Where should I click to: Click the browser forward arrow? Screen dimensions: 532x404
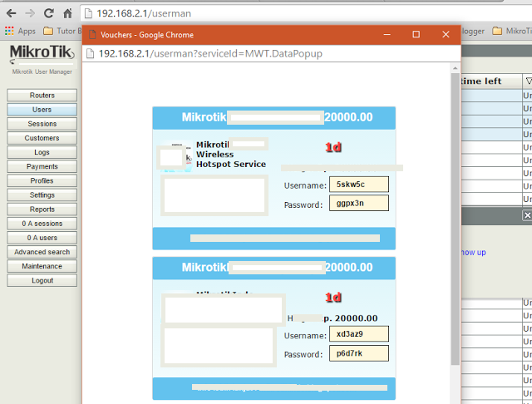pos(29,13)
